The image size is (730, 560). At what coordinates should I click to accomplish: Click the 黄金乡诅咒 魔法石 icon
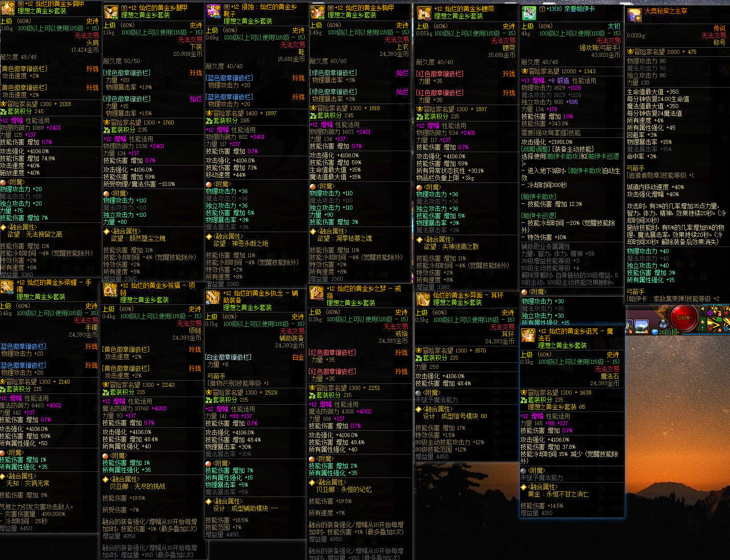[528, 336]
